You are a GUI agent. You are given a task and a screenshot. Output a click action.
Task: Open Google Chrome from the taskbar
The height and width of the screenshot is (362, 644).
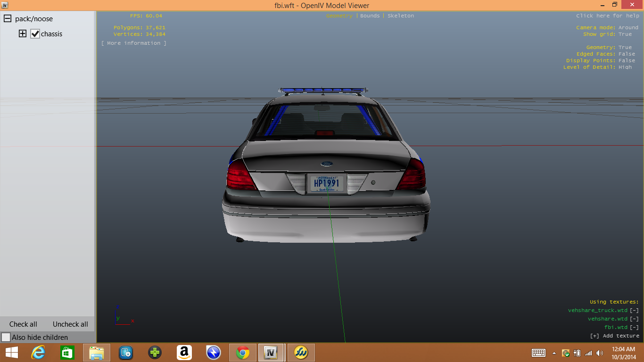click(x=243, y=353)
